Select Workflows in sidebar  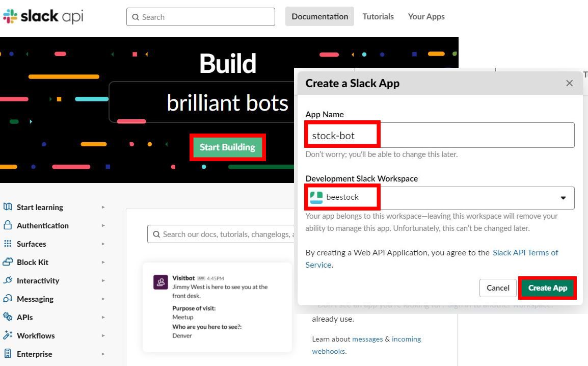click(36, 335)
